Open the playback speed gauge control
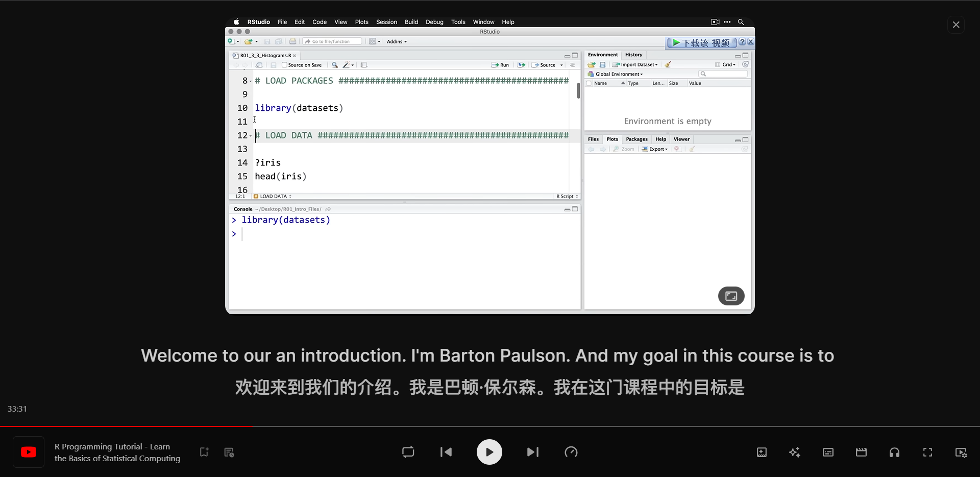 tap(571, 452)
